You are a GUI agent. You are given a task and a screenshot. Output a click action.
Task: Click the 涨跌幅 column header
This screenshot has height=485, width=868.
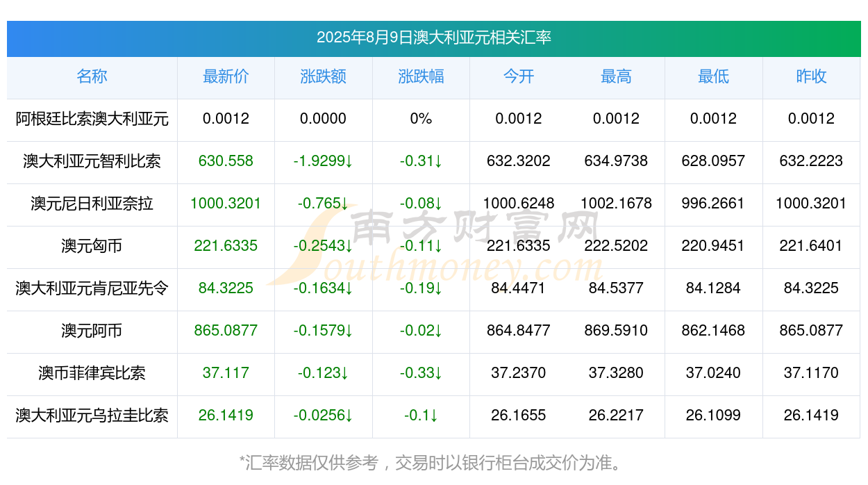(421, 76)
